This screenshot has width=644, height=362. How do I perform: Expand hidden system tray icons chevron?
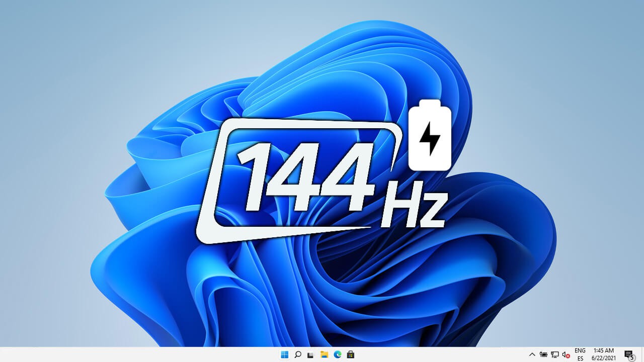pyautogui.click(x=532, y=354)
